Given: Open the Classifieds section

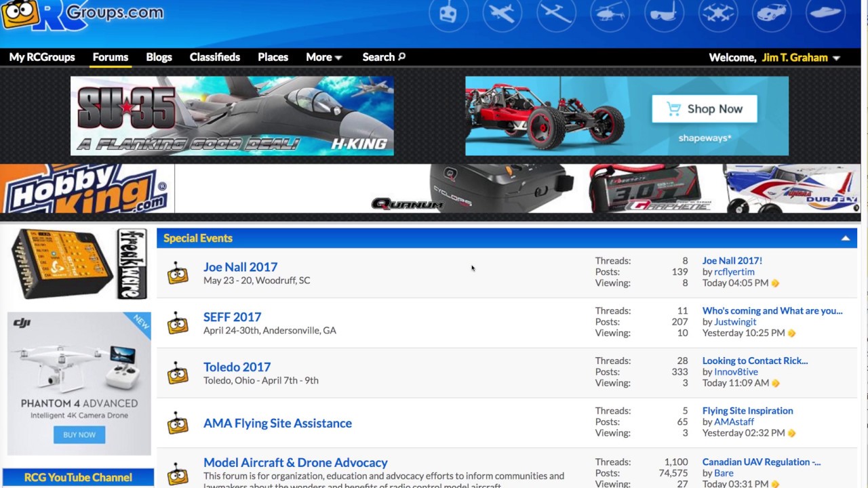Looking at the screenshot, I should click(x=215, y=57).
